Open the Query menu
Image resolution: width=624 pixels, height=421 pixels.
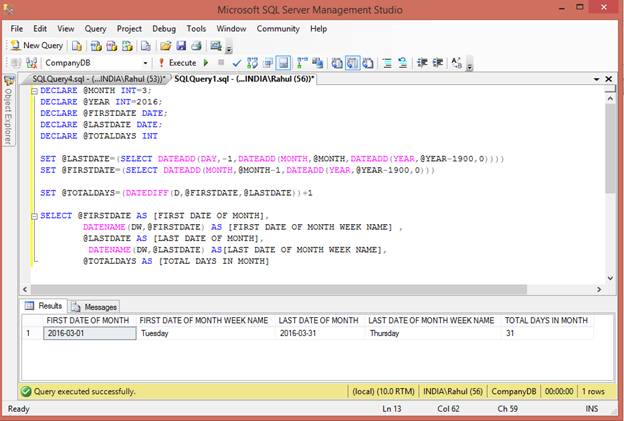[96, 29]
